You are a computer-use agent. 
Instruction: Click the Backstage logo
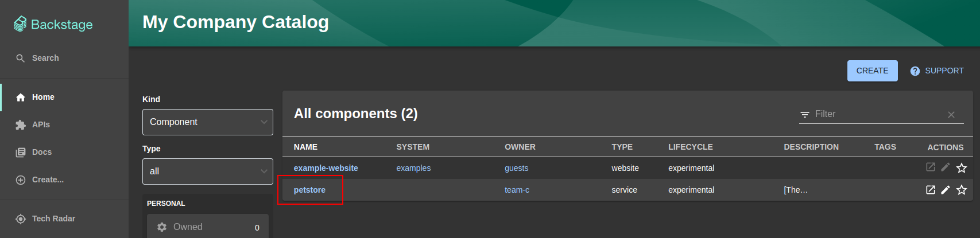pos(53,24)
